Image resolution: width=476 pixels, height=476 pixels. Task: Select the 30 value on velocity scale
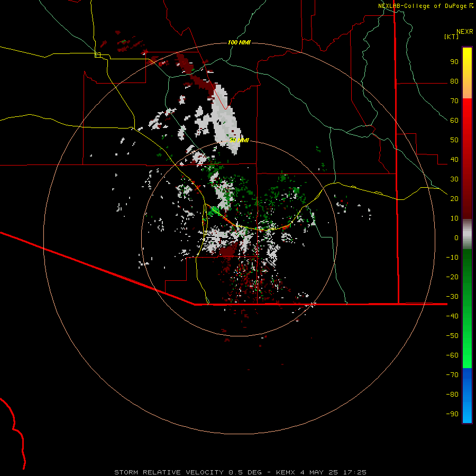click(454, 179)
